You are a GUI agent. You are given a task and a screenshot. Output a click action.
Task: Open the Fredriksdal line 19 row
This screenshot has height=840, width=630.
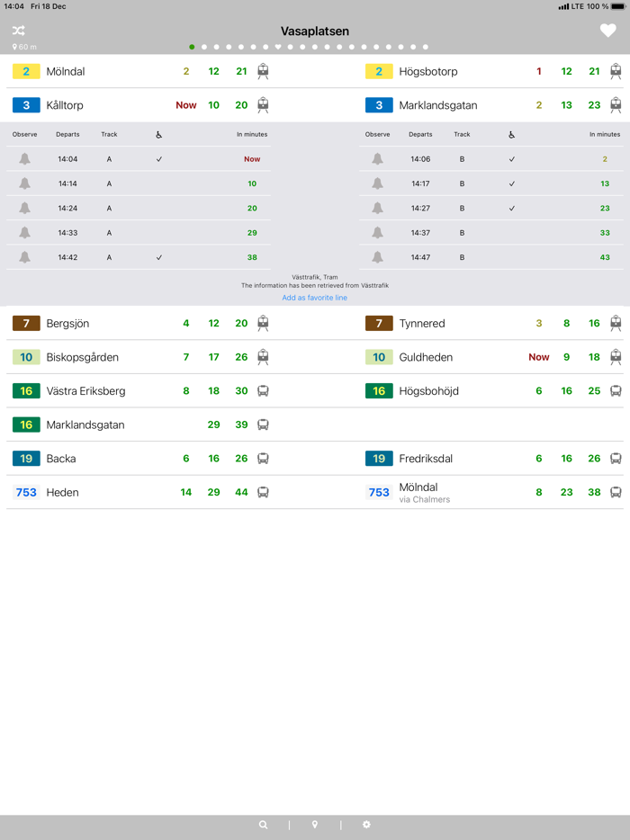pyautogui.click(x=491, y=459)
